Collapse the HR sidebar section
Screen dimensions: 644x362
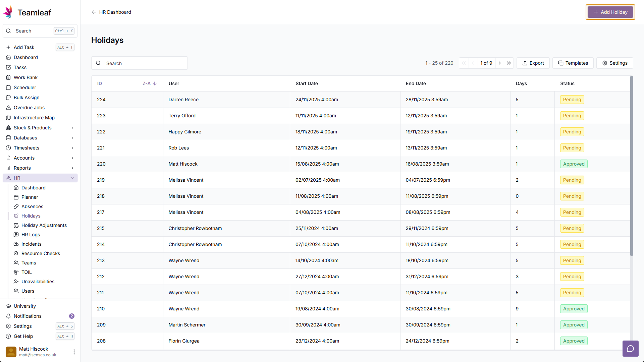(x=72, y=178)
